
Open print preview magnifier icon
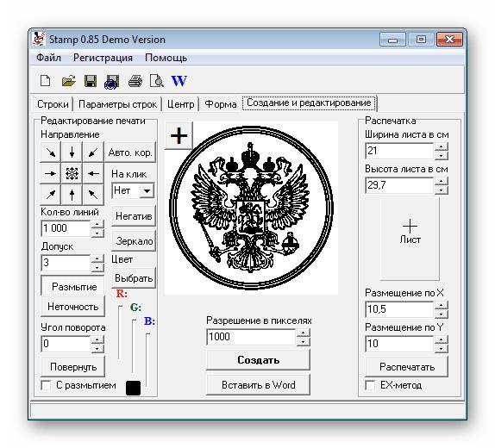click(157, 81)
